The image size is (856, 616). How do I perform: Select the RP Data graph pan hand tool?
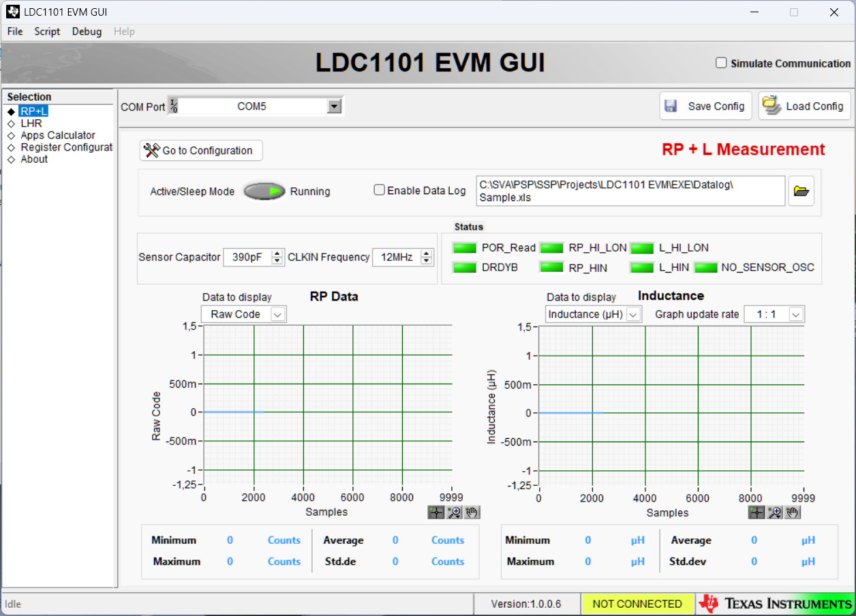(472, 512)
